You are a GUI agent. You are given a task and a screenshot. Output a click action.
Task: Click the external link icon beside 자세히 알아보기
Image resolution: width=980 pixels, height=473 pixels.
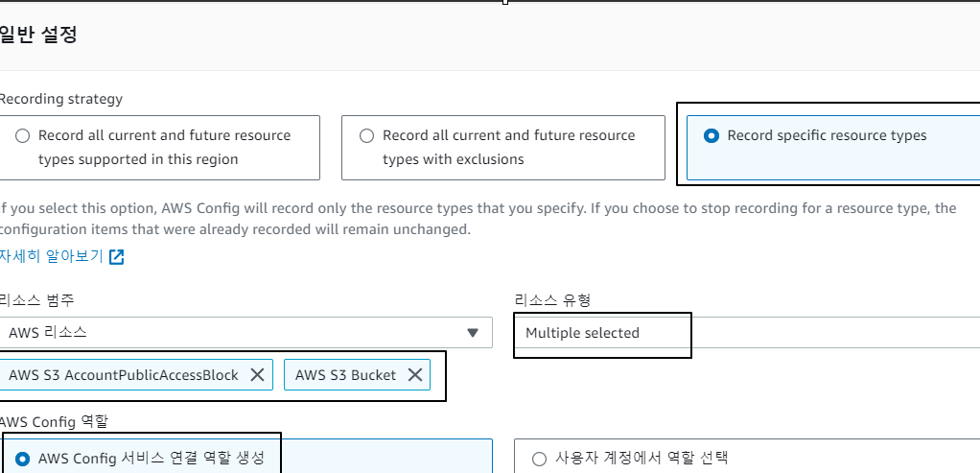(117, 256)
